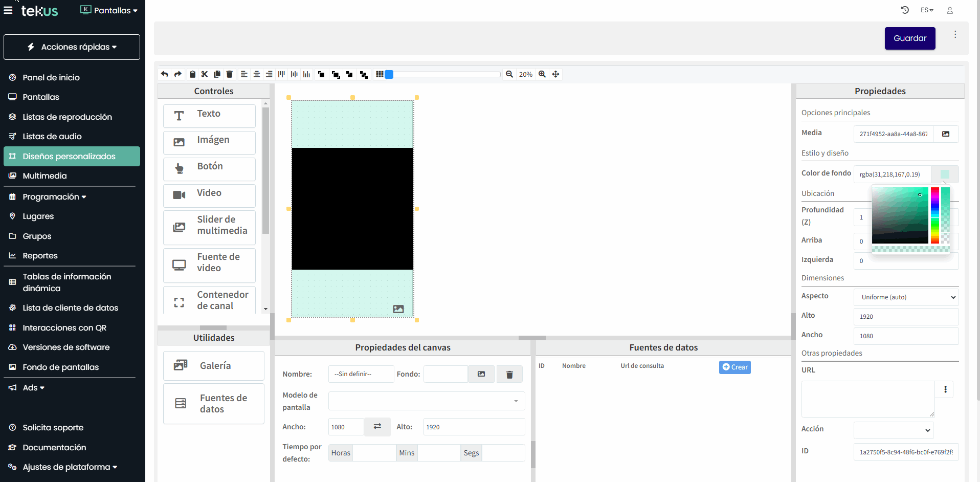Go to Multimedia in the sidebar
The image size is (980, 482).
(x=44, y=176)
